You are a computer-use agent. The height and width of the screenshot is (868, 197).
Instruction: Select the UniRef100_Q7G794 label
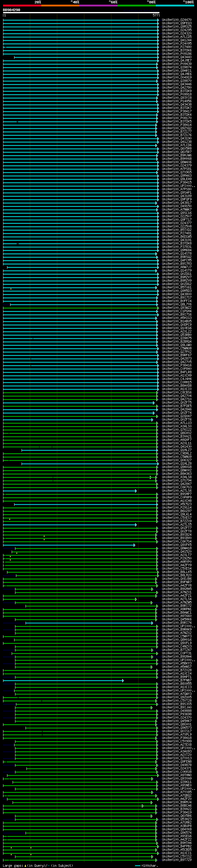click(177, 481)
